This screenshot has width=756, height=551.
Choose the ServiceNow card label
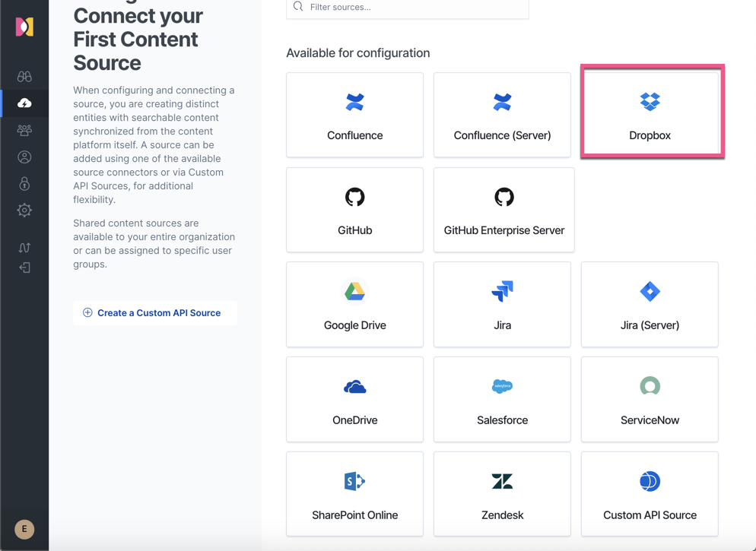pyautogui.click(x=650, y=420)
